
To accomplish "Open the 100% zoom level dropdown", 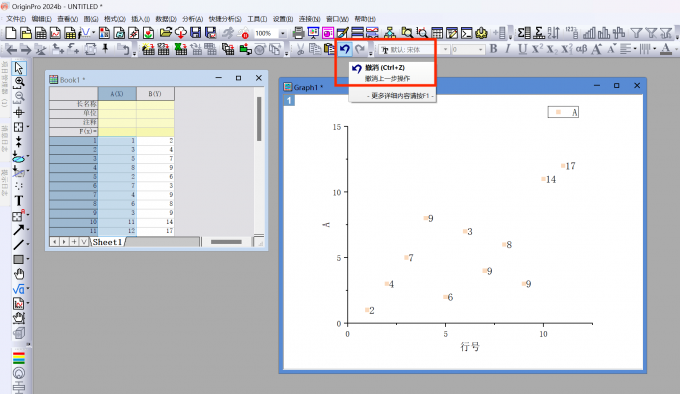I will [283, 33].
